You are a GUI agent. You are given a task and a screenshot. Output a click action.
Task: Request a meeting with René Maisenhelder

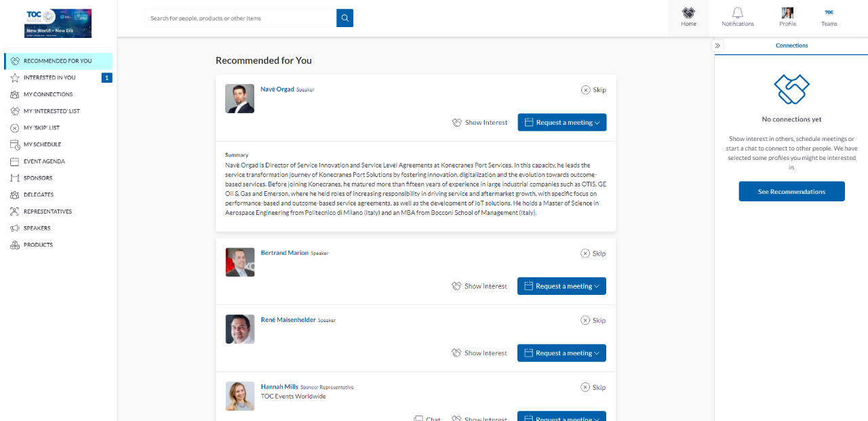click(x=561, y=353)
